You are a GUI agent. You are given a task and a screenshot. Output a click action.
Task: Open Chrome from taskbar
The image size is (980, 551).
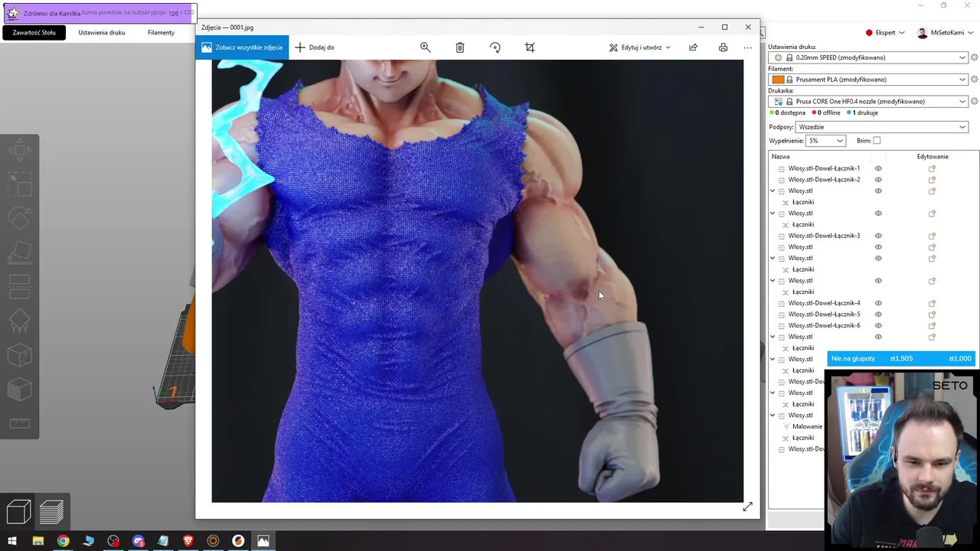coord(63,541)
